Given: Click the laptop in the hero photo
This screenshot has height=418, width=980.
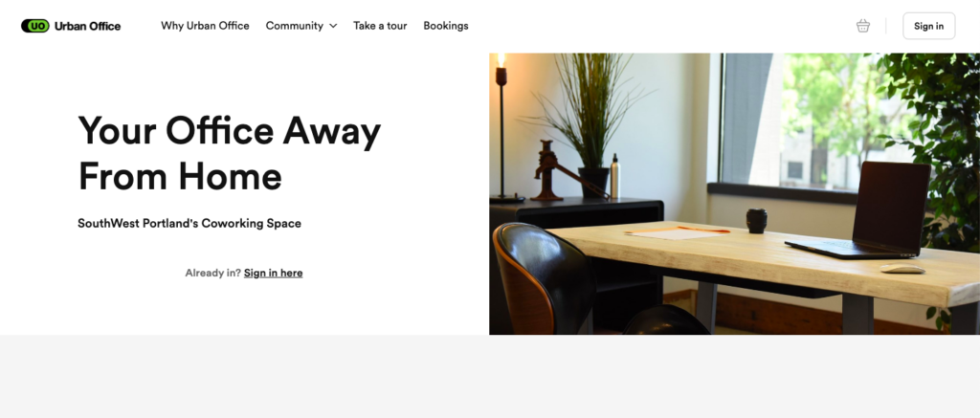Looking at the screenshot, I should tap(864, 210).
